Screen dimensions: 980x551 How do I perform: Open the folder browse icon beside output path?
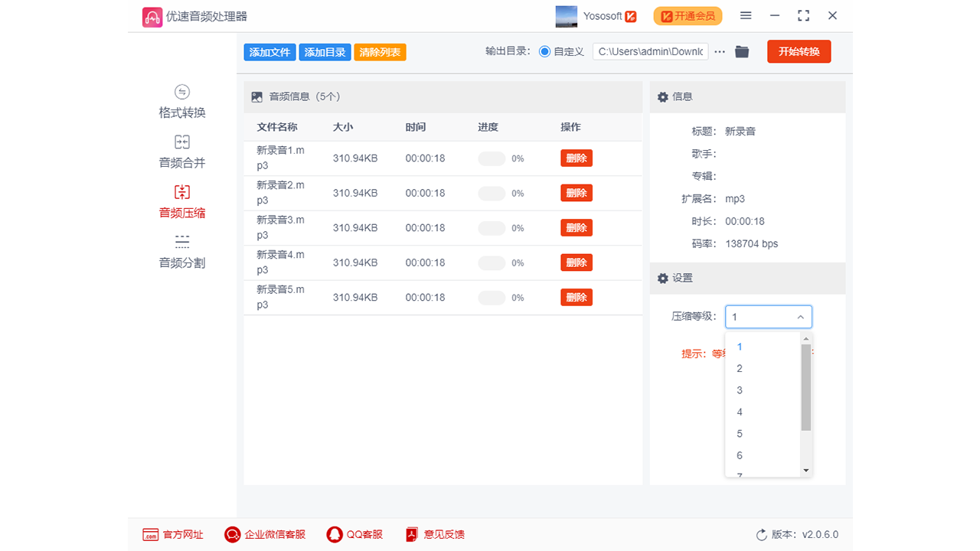point(741,51)
